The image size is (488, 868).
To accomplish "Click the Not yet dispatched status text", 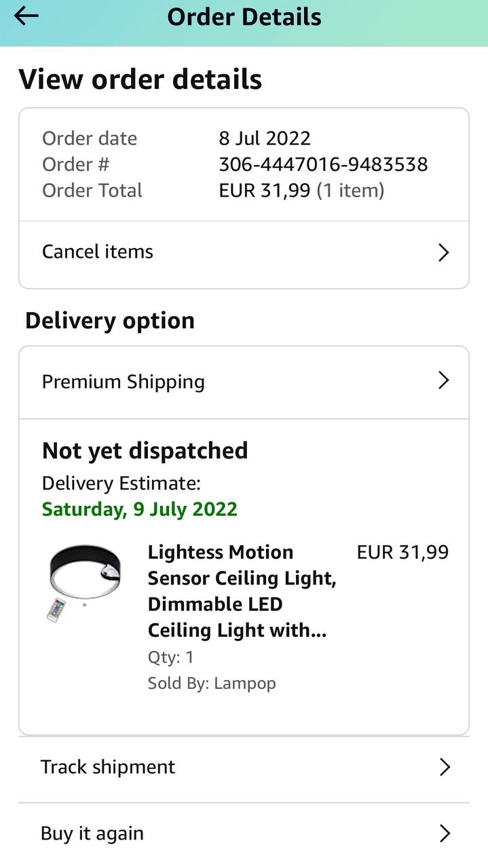I will point(145,451).
